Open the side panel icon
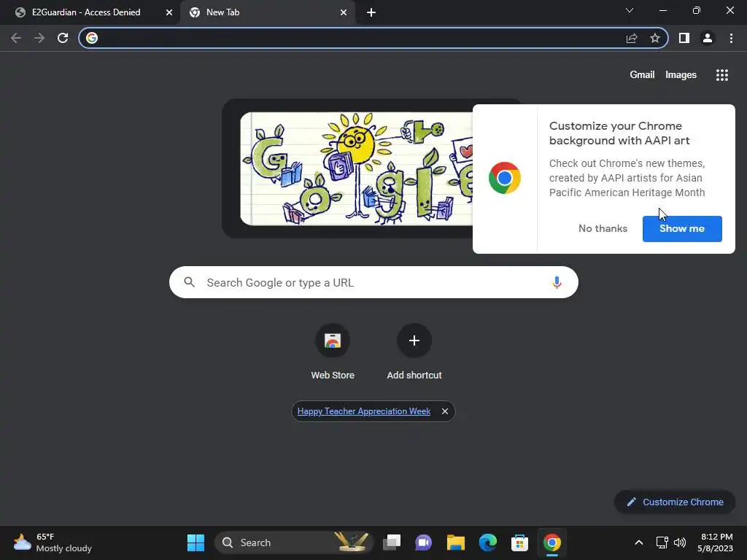 point(684,38)
